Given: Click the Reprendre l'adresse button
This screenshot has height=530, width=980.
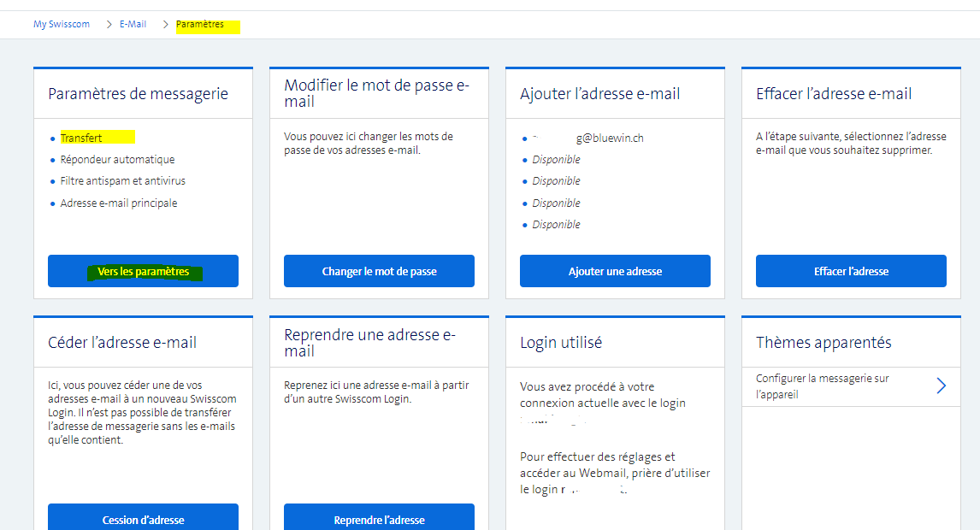Looking at the screenshot, I should click(x=379, y=519).
